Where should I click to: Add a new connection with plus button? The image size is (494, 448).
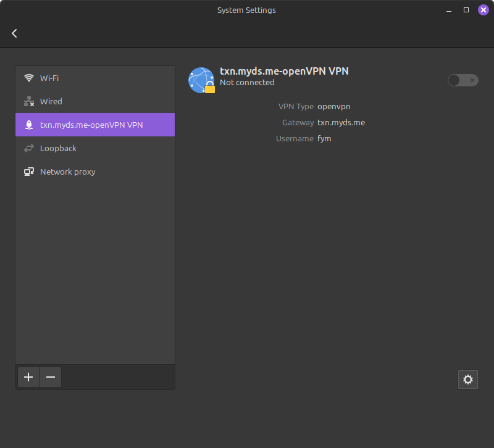click(x=28, y=377)
